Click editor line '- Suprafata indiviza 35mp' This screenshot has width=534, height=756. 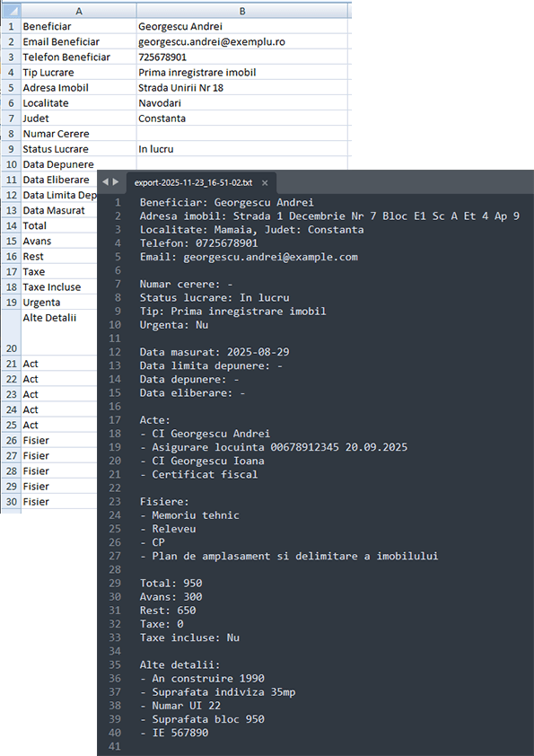(x=217, y=692)
